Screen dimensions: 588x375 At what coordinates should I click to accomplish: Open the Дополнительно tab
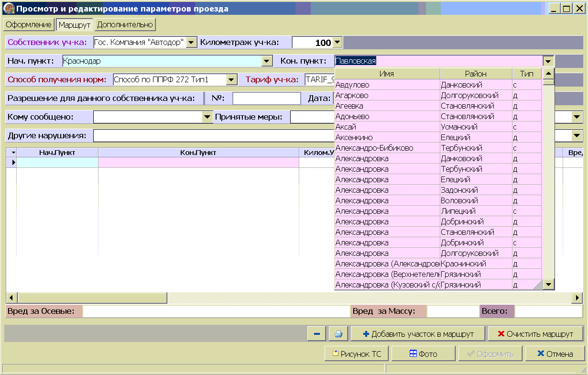coord(125,24)
